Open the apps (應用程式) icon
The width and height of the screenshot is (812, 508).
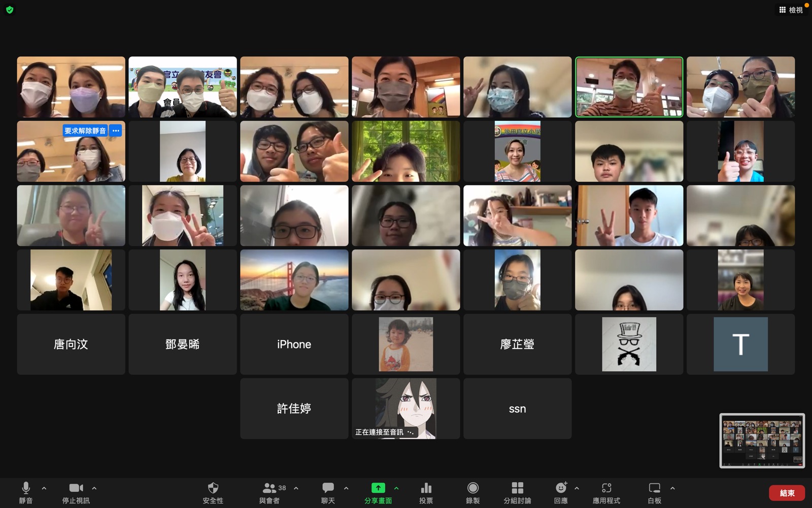click(606, 488)
